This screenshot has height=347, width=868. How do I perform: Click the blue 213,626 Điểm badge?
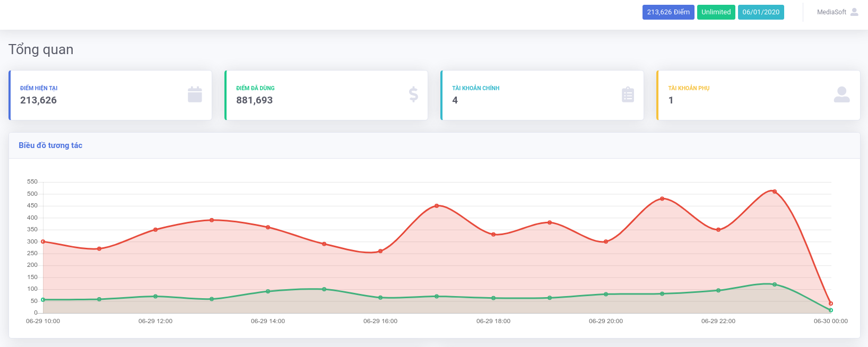pyautogui.click(x=668, y=12)
